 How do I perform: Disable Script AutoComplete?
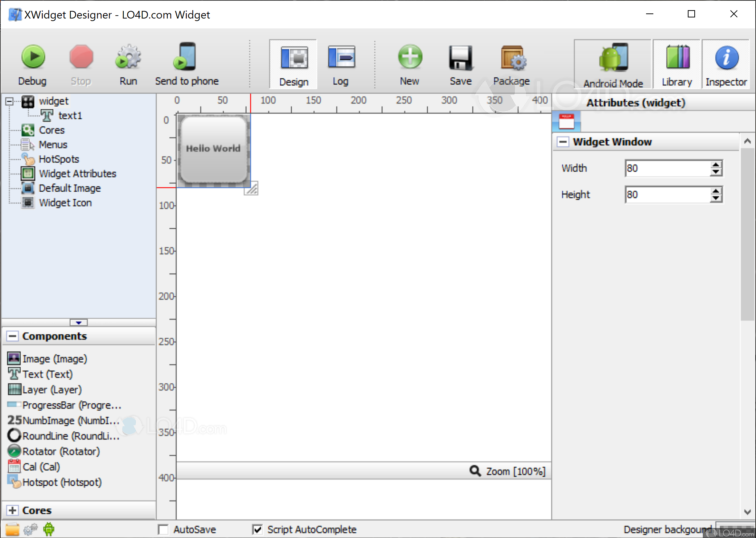click(x=258, y=529)
